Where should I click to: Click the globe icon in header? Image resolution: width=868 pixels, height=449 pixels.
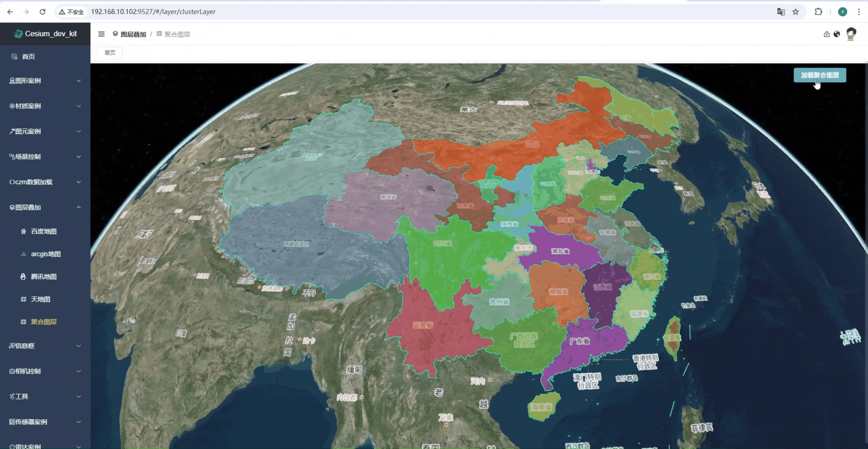point(837,34)
